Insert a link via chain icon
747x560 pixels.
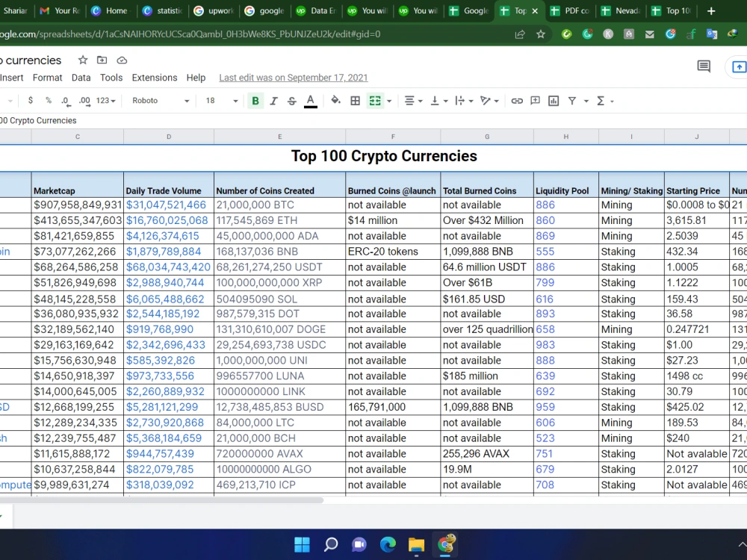coord(517,101)
